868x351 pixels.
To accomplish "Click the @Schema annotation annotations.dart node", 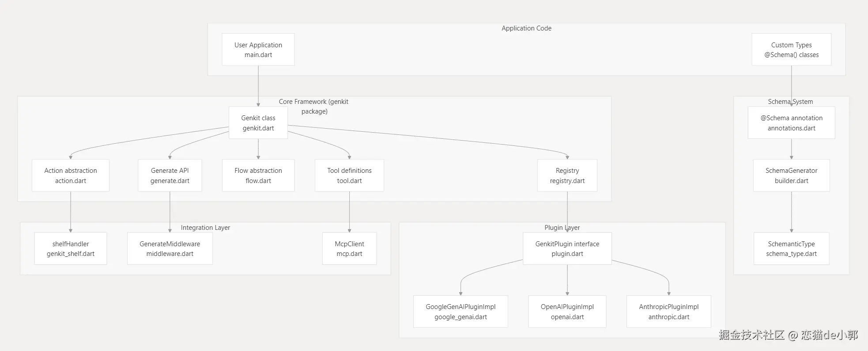I will pos(791,123).
